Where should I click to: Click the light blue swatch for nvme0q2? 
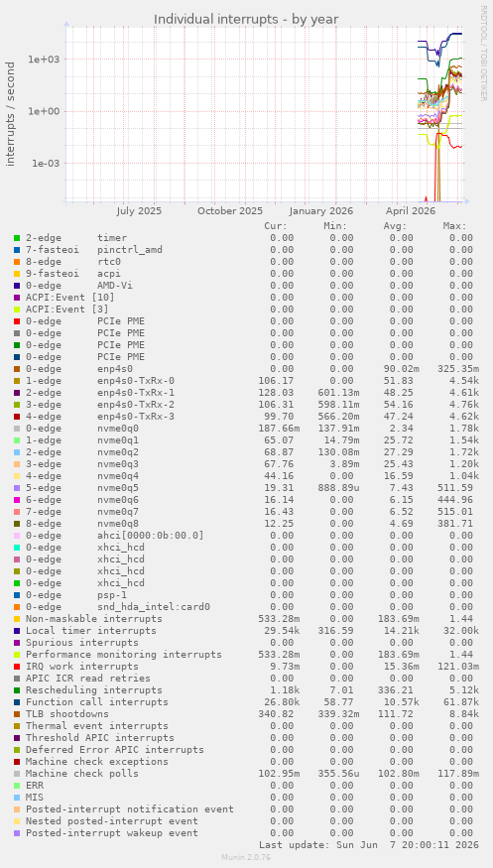17,452
